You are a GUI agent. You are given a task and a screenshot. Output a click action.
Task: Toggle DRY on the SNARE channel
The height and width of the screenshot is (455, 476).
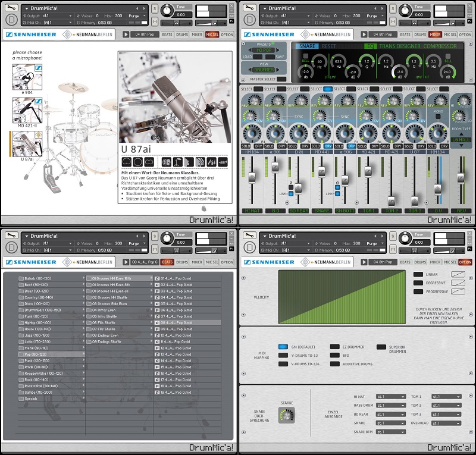click(x=328, y=146)
